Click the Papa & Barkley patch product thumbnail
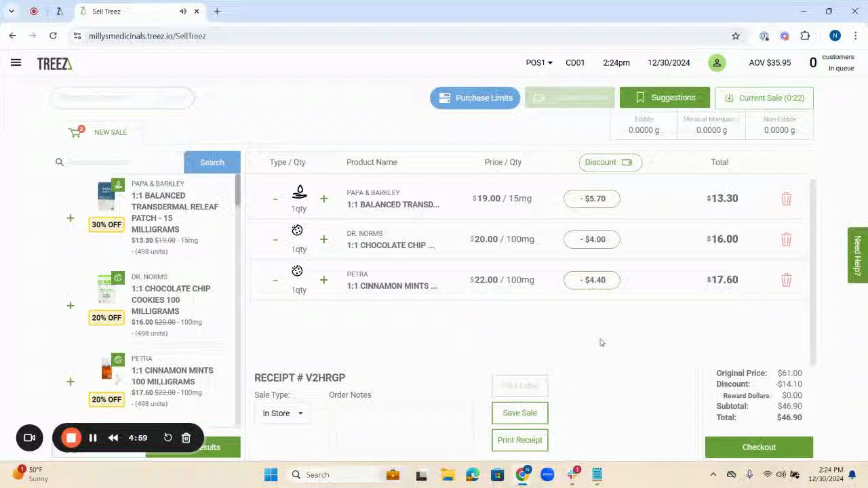This screenshot has width=868, height=488. coord(106,197)
